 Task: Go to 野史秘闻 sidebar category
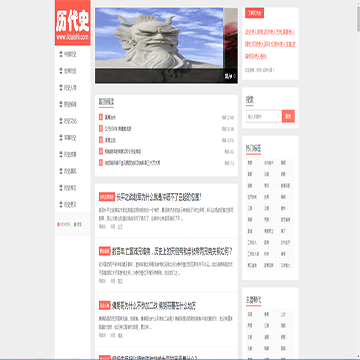pyautogui.click(x=70, y=104)
